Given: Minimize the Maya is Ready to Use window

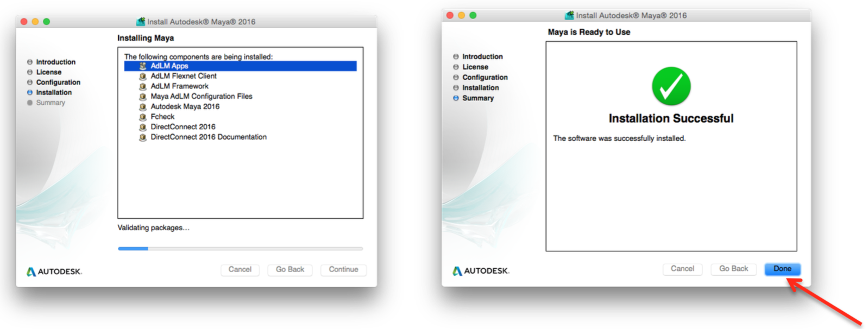Looking at the screenshot, I should tap(461, 15).
